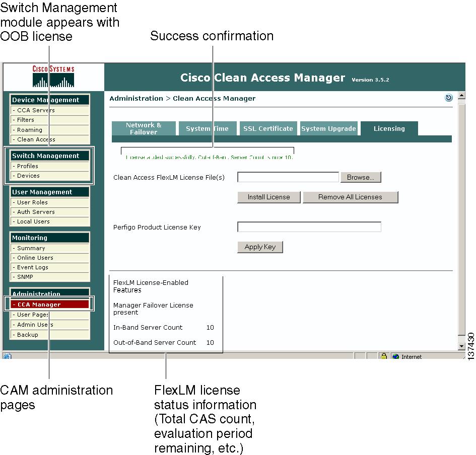The height and width of the screenshot is (455, 476).
Task: Open the Clean Access link
Action: 50,139
